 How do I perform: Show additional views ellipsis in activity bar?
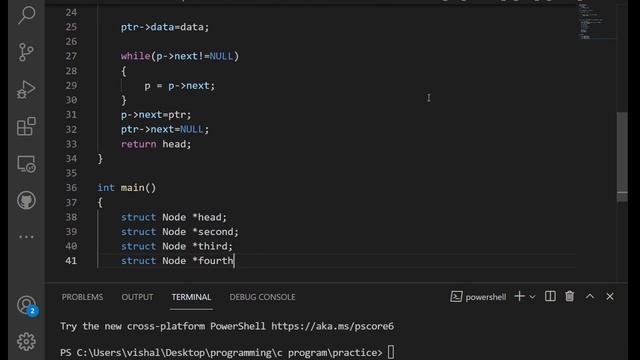pos(27,237)
